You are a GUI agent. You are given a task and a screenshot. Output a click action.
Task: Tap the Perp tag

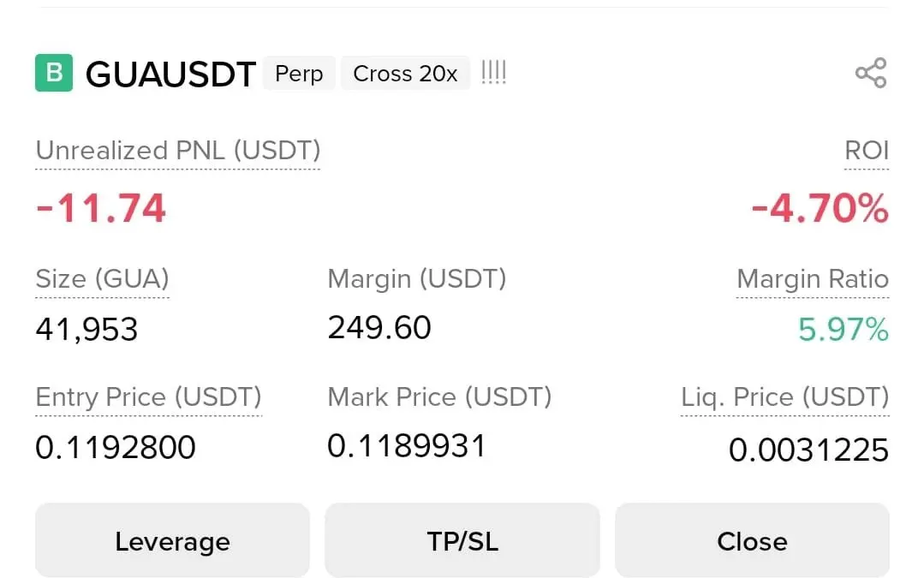300,74
